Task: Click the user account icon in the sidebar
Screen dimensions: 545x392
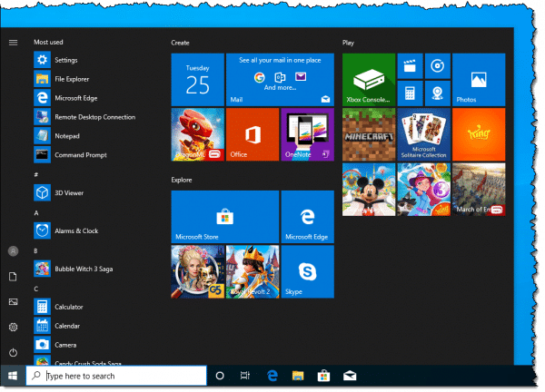Action: pos(14,251)
